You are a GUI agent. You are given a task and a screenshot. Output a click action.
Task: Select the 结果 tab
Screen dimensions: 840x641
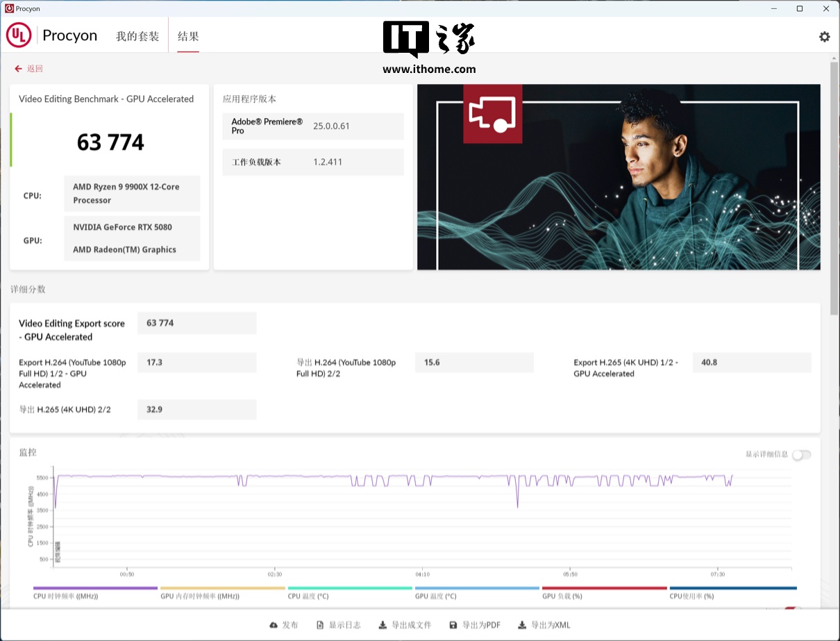[188, 36]
